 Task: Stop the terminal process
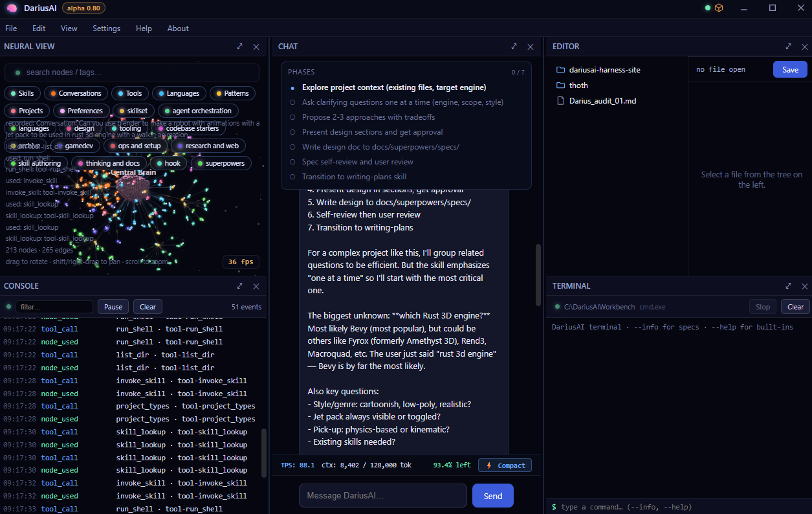[x=763, y=307]
